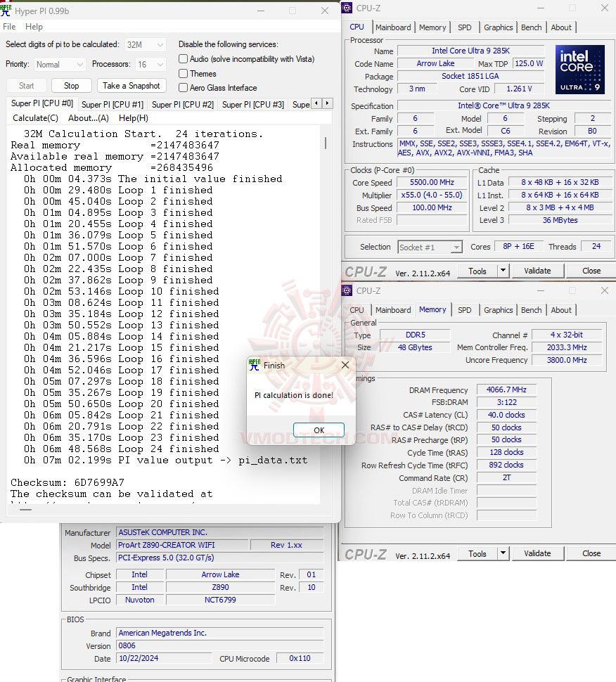The height and width of the screenshot is (682, 616).
Task: Click the CAS# Latency 40.0 clocks value
Action: [506, 415]
